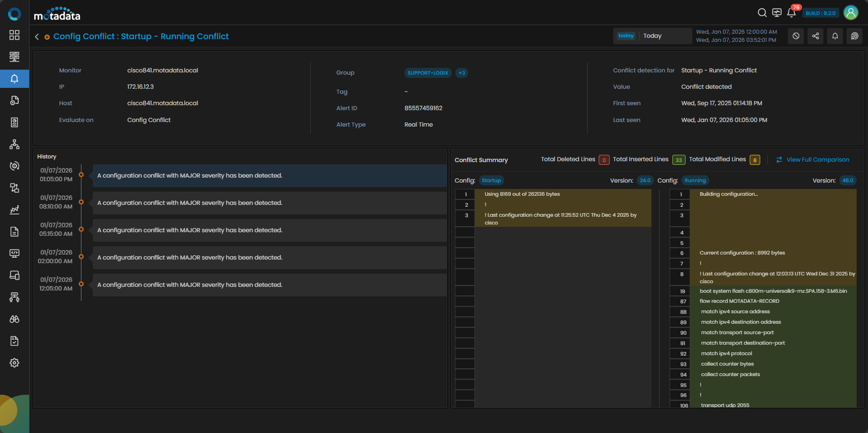Open the Today time range dropdown
The width and height of the screenshot is (868, 433).
pos(652,36)
